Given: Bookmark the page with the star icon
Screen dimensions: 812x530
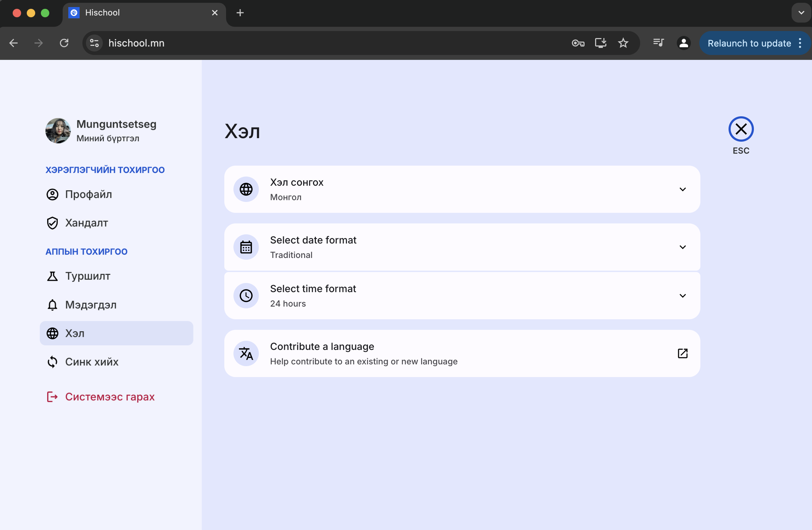Looking at the screenshot, I should click(623, 43).
